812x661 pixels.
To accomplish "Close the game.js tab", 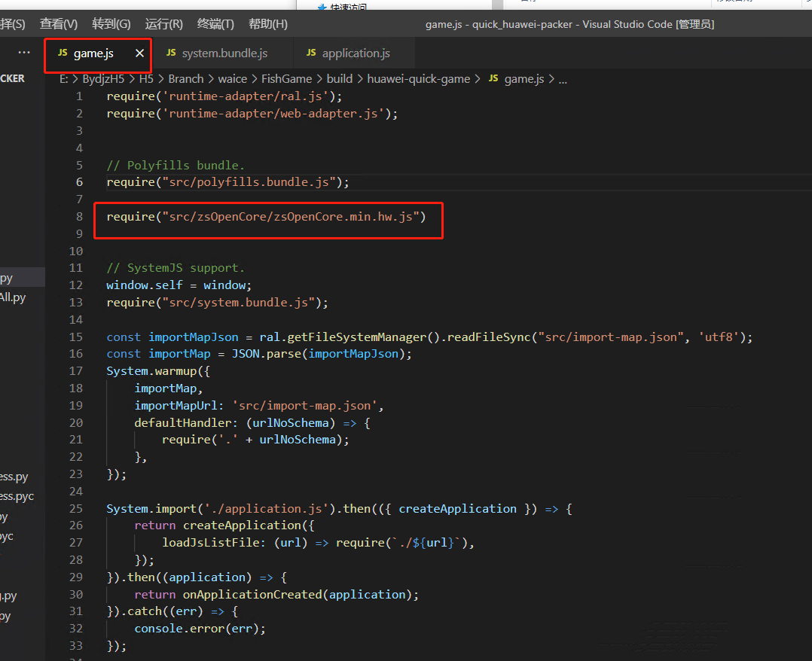I will pos(139,53).
